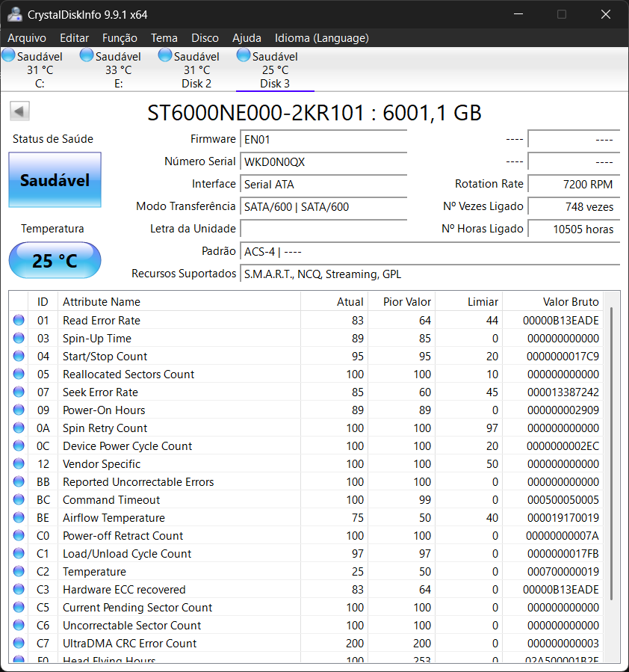Open the Disco menu
This screenshot has height=672, width=629.
(x=205, y=38)
